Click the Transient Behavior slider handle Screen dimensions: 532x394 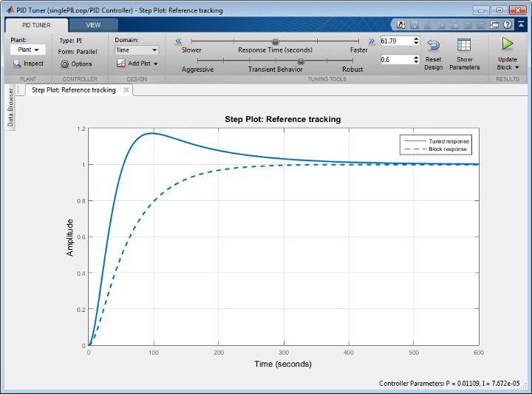point(301,61)
